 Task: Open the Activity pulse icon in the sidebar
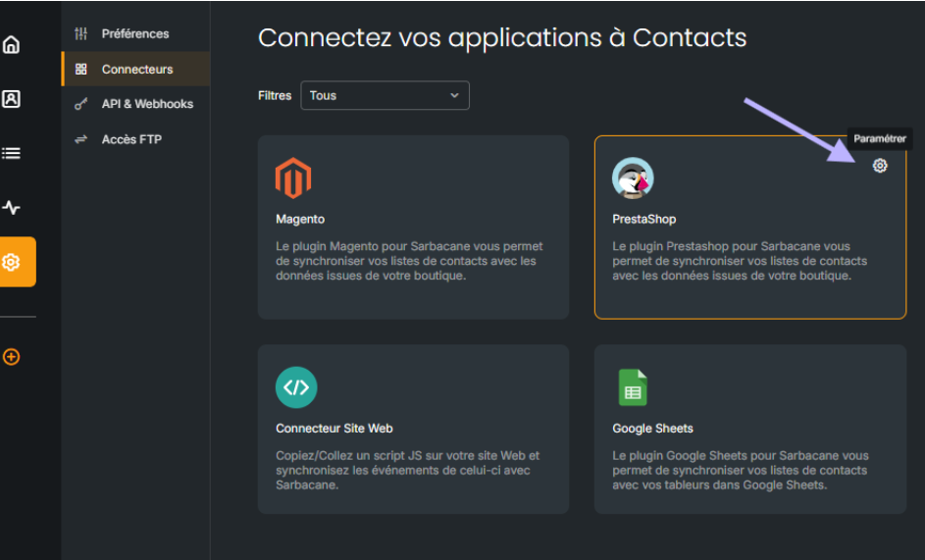(x=11, y=207)
